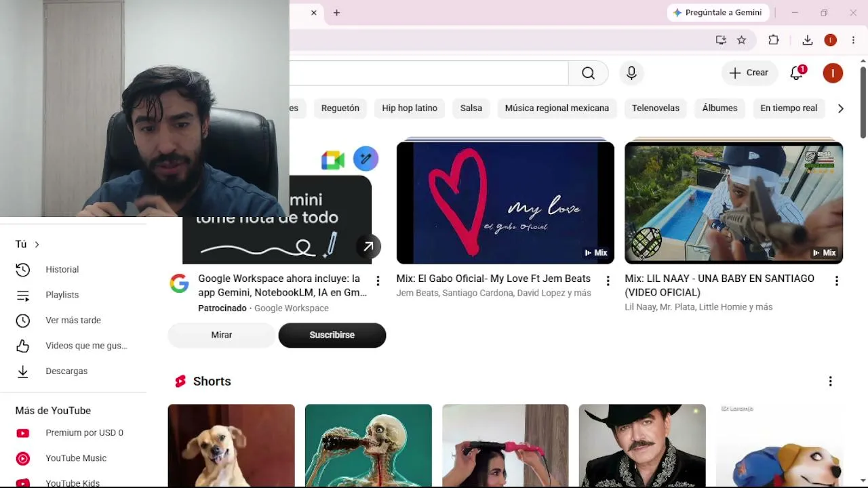868x488 pixels.
Task: Select the Telenovelas chip
Action: coord(656,108)
